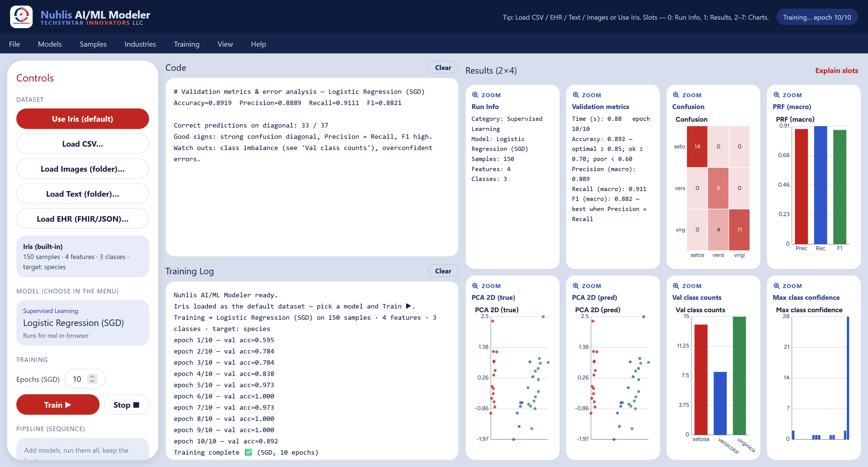
Task: Click the Accuracy=0.8919 code line
Action: (287, 103)
